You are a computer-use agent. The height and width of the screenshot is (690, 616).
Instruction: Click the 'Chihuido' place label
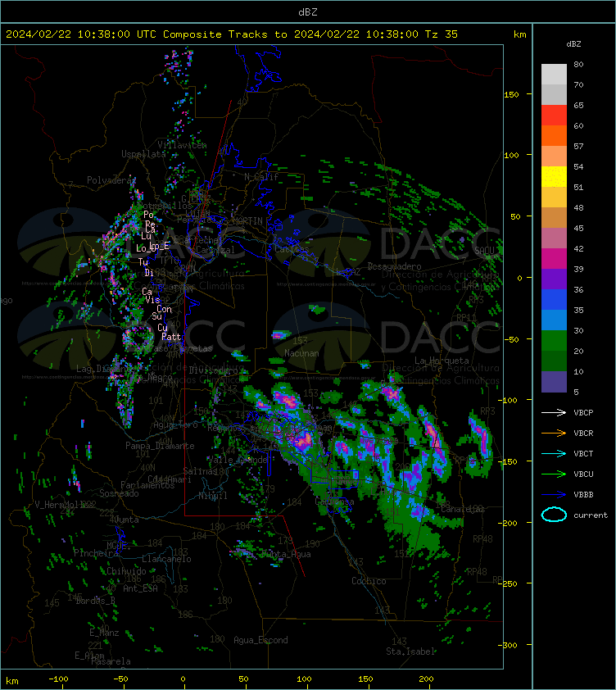pos(126,571)
